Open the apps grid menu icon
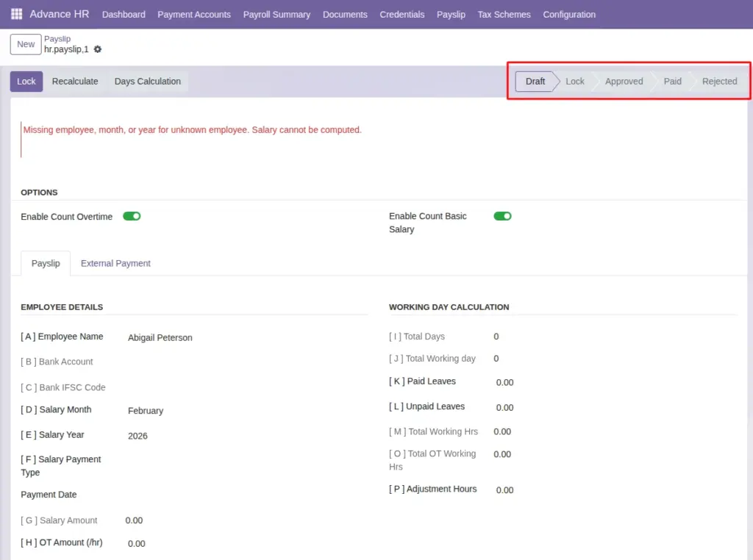 [16, 15]
